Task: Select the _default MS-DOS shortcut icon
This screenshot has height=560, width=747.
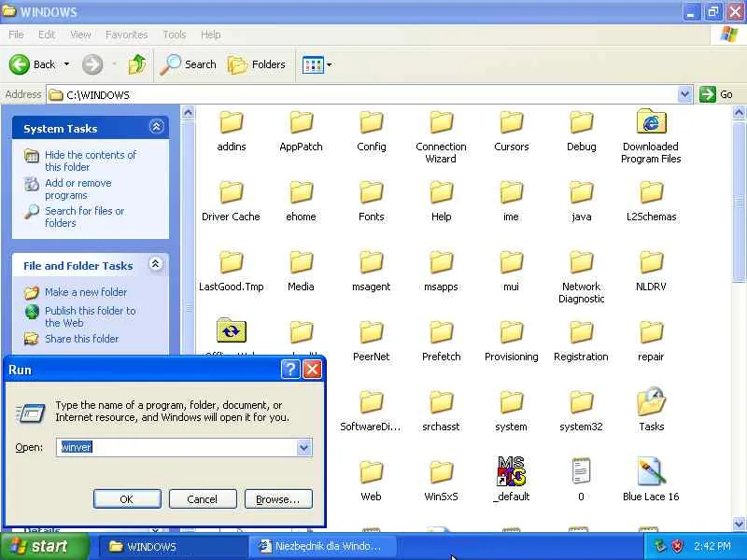Action: [x=511, y=471]
